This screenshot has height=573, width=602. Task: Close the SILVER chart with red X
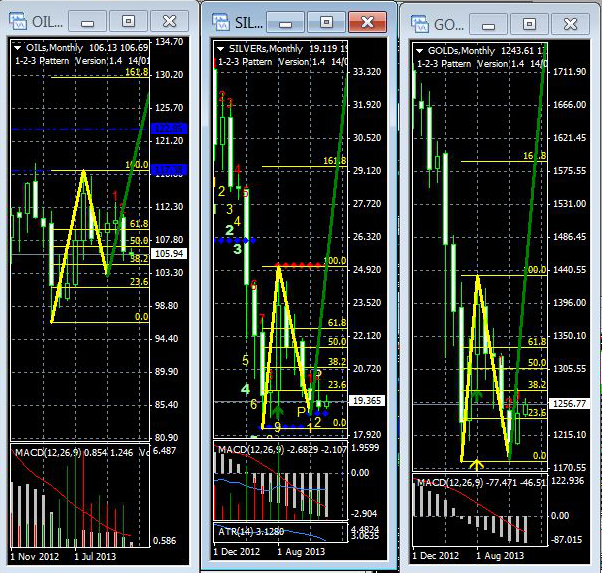coord(367,22)
